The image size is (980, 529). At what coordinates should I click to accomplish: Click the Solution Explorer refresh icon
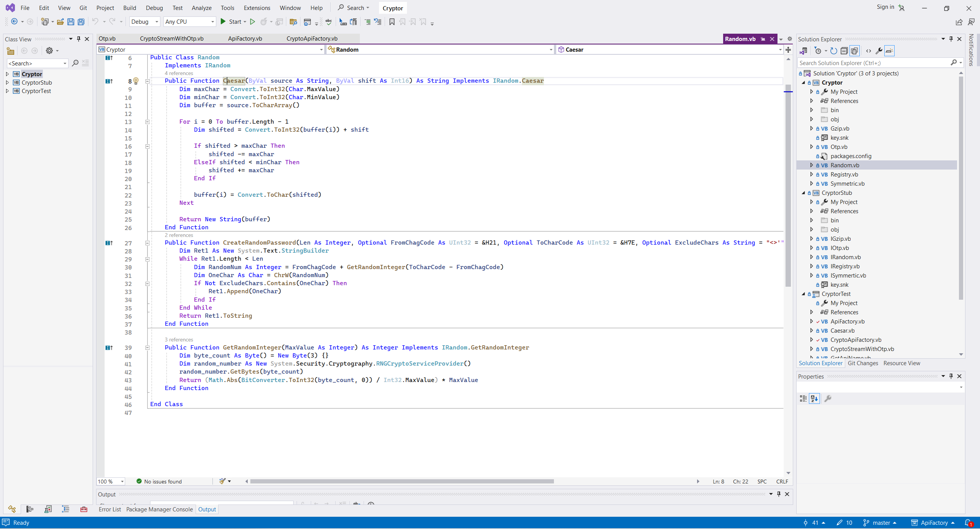point(834,51)
